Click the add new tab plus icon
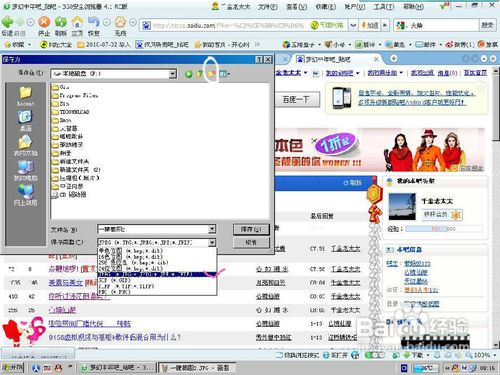 (x=393, y=59)
